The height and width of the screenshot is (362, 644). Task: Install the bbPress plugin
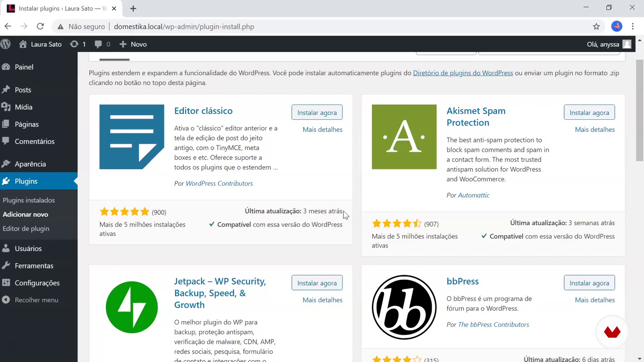pyautogui.click(x=589, y=283)
